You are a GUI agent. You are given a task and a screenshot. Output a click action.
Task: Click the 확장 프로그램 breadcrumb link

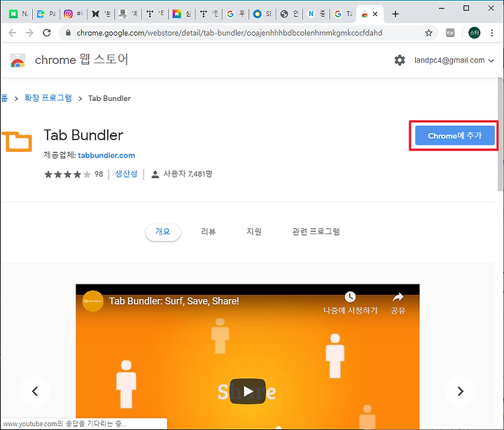click(48, 98)
